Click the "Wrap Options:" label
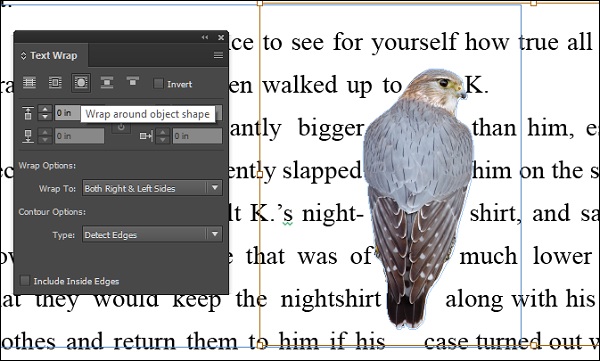The image size is (600, 361). pyautogui.click(x=47, y=165)
